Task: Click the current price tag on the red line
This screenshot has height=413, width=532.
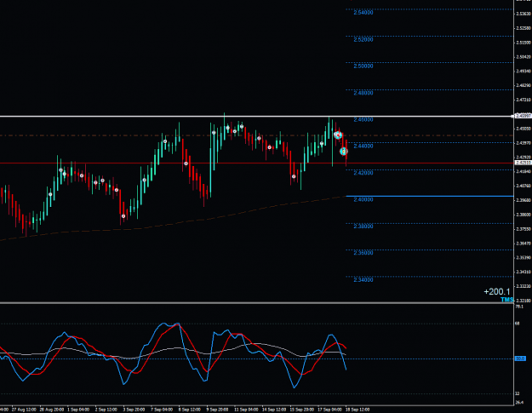Action: (x=523, y=163)
